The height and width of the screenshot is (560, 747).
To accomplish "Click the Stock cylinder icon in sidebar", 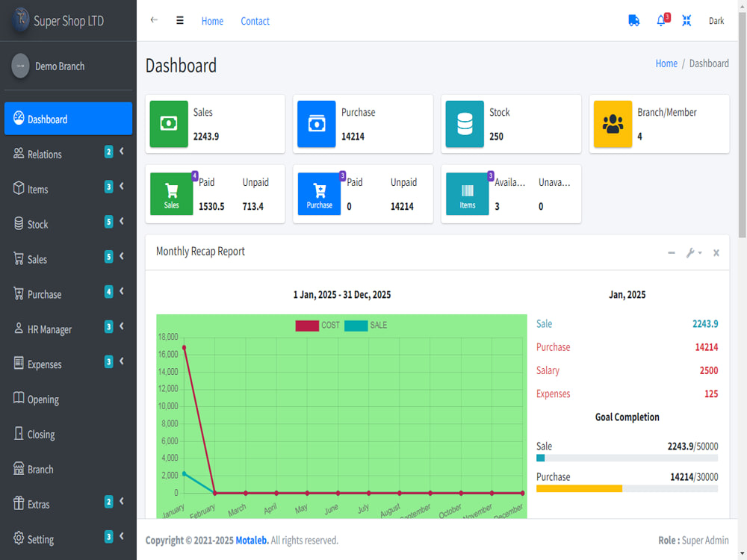I will pyautogui.click(x=17, y=224).
